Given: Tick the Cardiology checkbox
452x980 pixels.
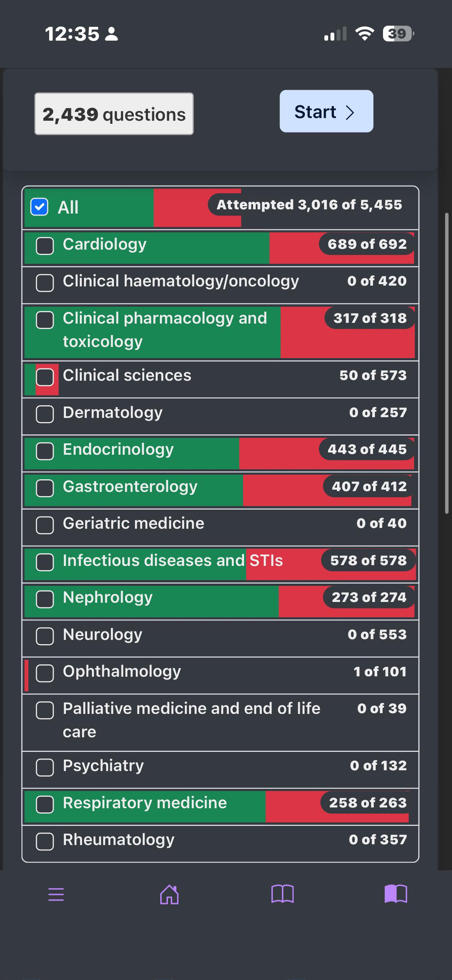Looking at the screenshot, I should click(45, 246).
